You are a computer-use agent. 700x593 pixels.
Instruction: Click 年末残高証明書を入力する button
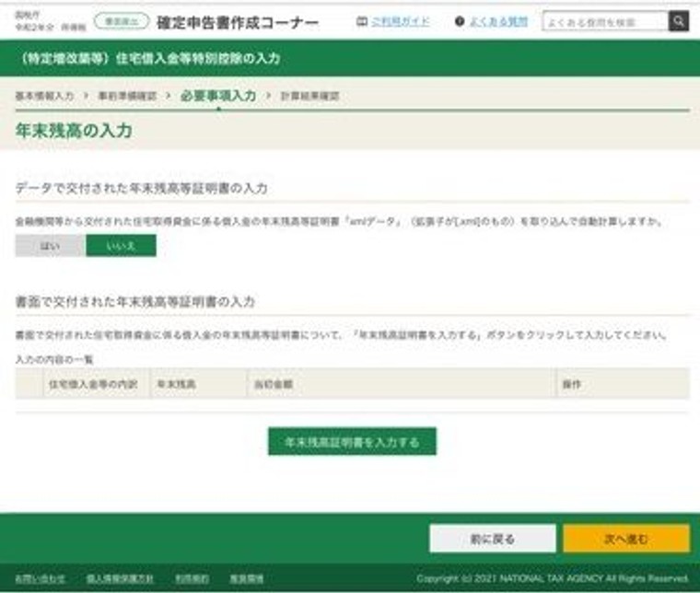coord(352,442)
